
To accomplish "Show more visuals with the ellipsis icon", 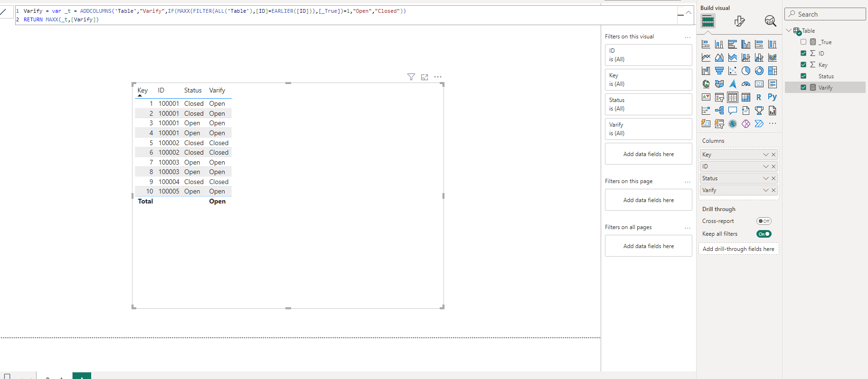I will (773, 123).
